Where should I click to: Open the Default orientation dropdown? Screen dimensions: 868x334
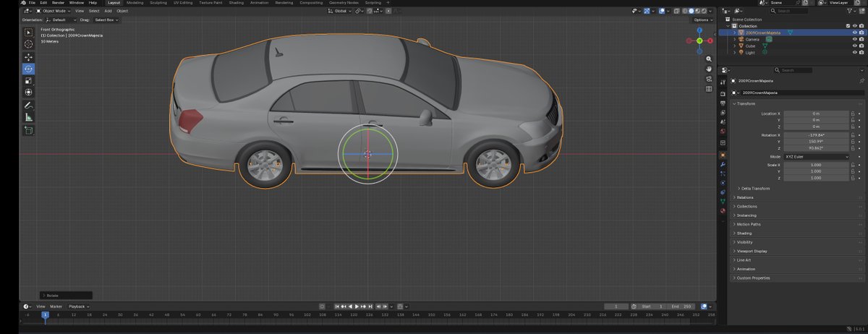(x=61, y=20)
